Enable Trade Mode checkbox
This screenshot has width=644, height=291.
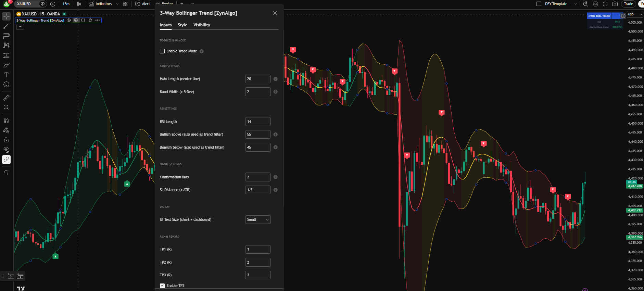162,51
